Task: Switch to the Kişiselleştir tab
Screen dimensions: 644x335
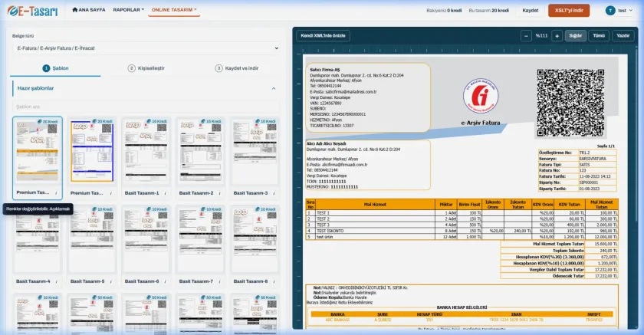Action: tap(146, 68)
